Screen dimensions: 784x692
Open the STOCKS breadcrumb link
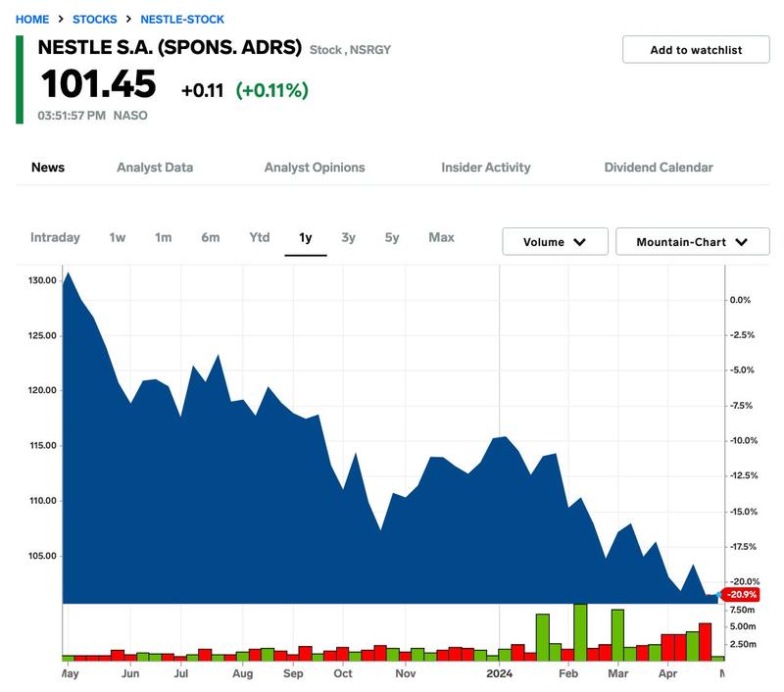click(94, 20)
